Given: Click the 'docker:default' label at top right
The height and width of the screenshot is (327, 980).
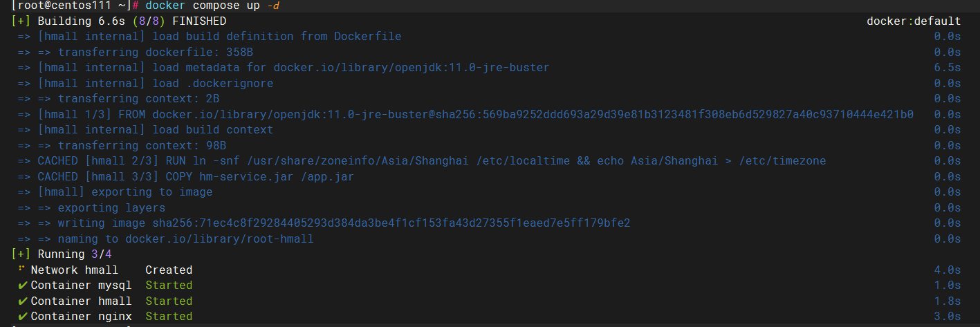Looking at the screenshot, I should (913, 21).
